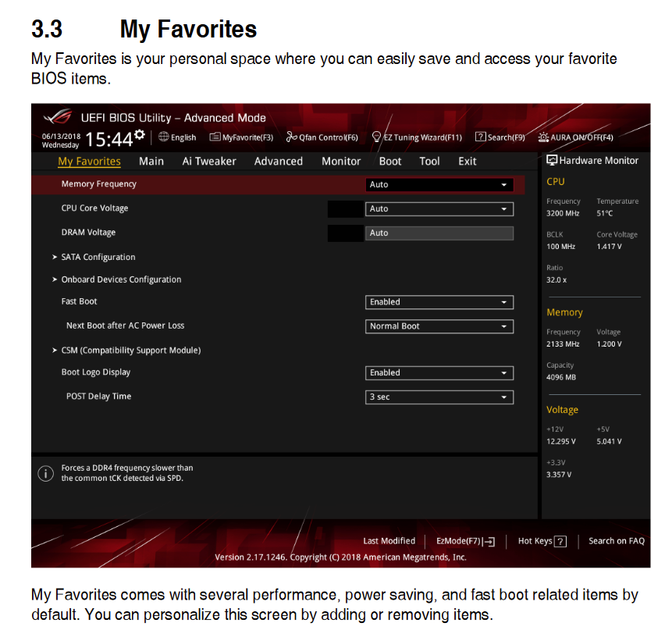Click the Version 2.17.1246 copyright text
This screenshot has width=672, height=644.
(x=340, y=557)
